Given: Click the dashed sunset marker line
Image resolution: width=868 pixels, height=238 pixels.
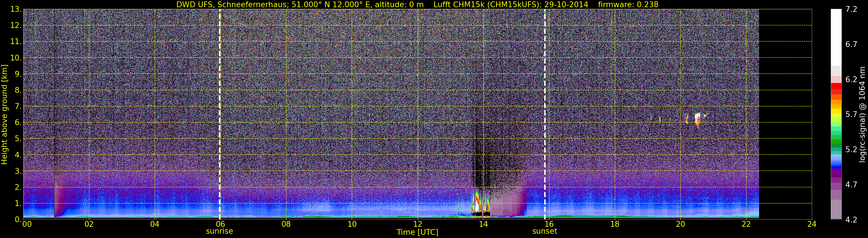Looking at the screenshot, I should click(544, 114).
